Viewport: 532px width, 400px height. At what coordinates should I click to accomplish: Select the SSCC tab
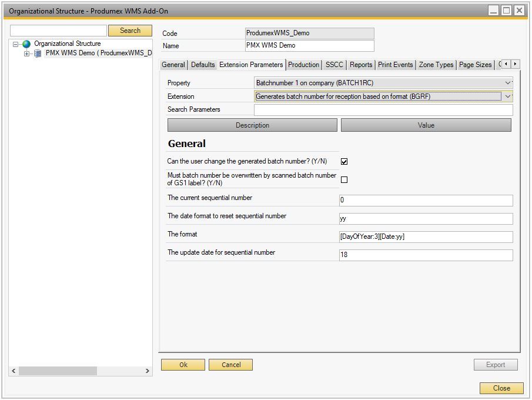click(334, 65)
